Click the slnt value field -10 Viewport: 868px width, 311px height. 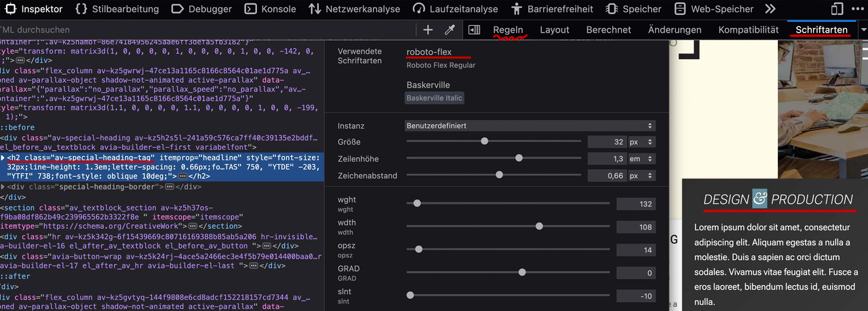pyautogui.click(x=636, y=296)
